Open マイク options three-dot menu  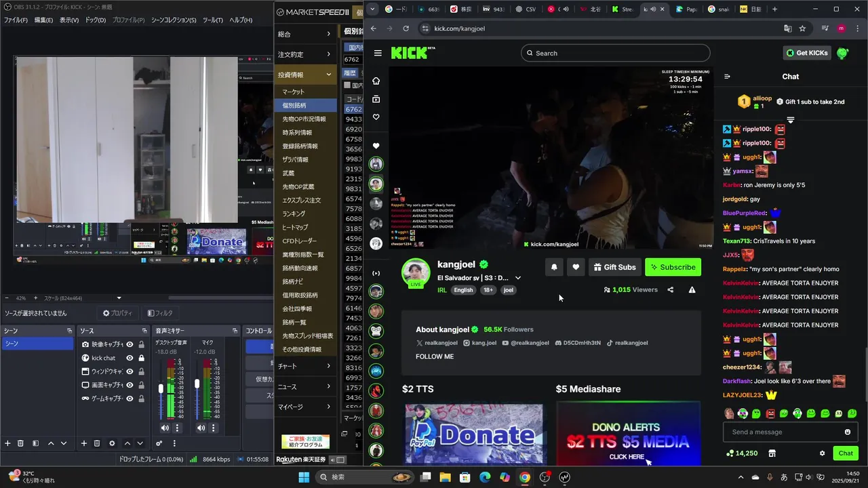click(x=214, y=428)
